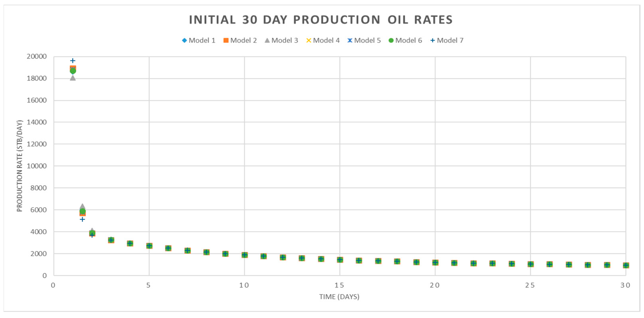Image resolution: width=644 pixels, height=318 pixels.
Task: Click the "Model 3" legend label text
Action: point(285,40)
